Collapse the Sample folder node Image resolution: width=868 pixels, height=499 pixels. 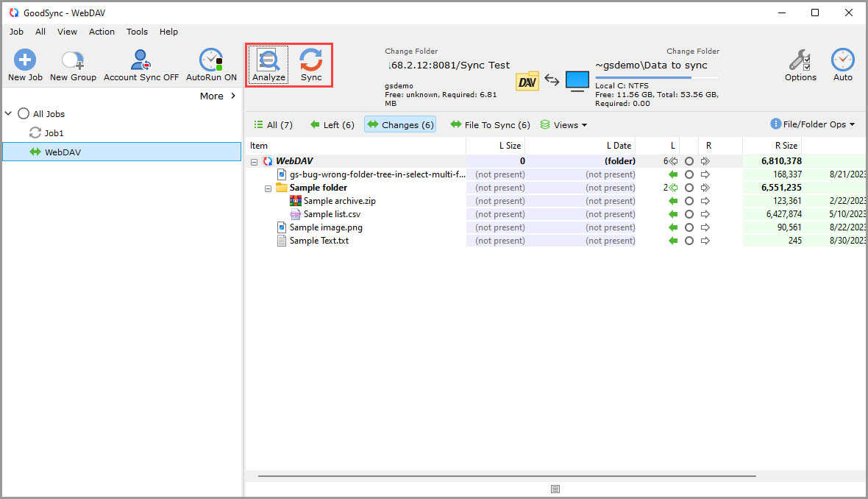268,188
